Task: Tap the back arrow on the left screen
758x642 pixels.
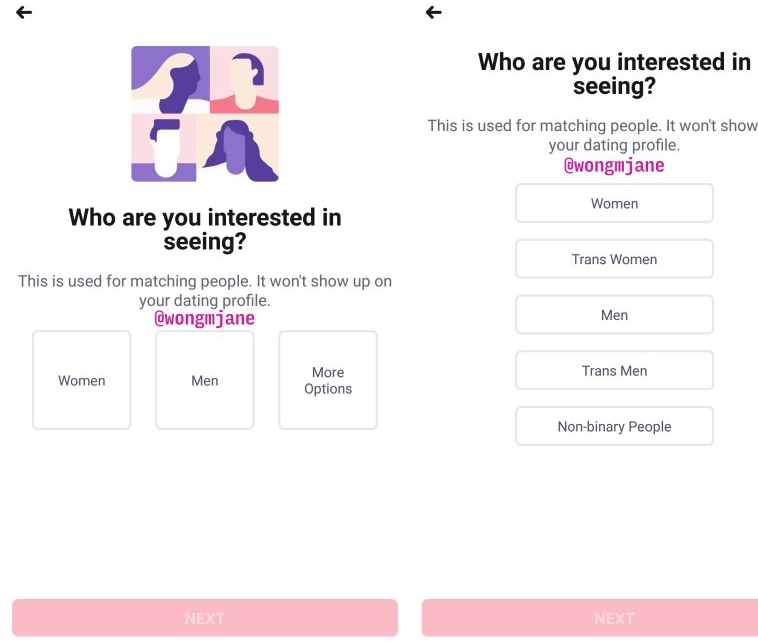Action: [x=24, y=12]
